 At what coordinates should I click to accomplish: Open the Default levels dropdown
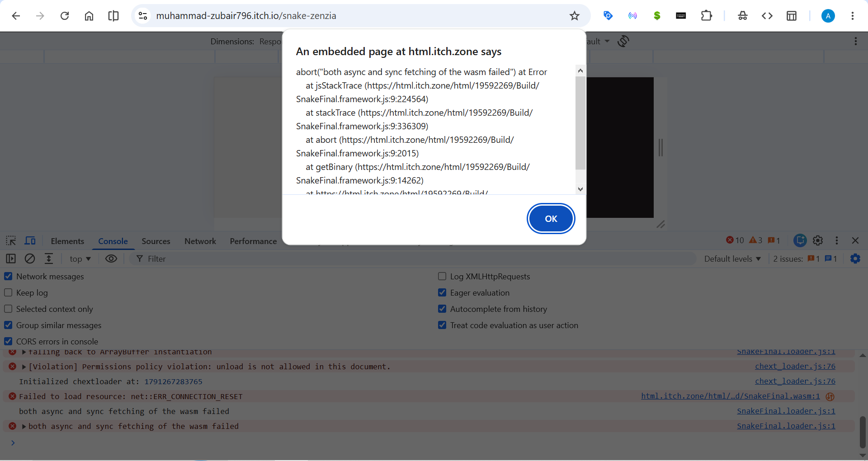click(732, 259)
